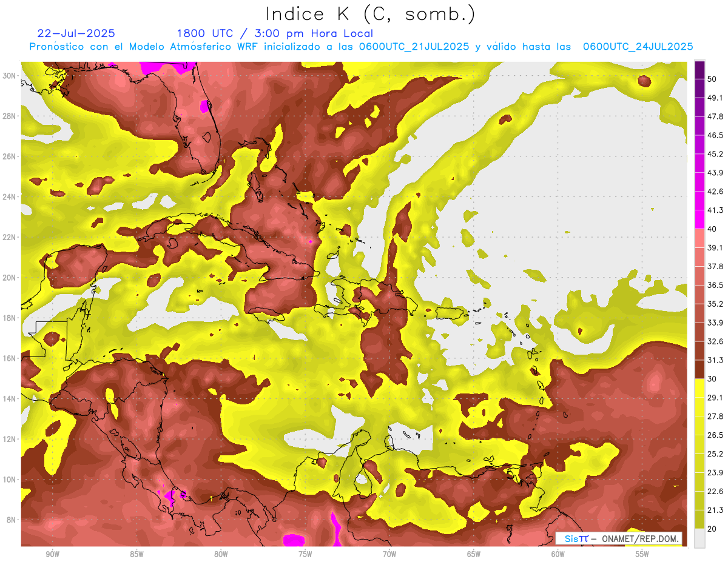
Task: Click the valid-until time "0600UTC_24JUL2025"
Action: [x=638, y=47]
